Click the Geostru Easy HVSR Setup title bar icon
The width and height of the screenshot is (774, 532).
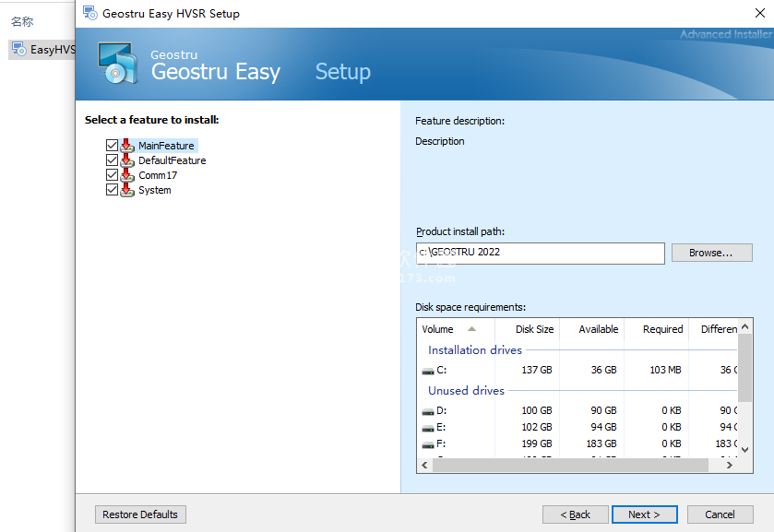pos(89,13)
